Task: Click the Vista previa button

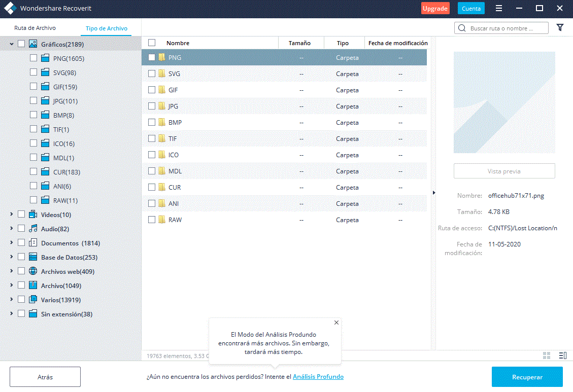Action: point(504,171)
